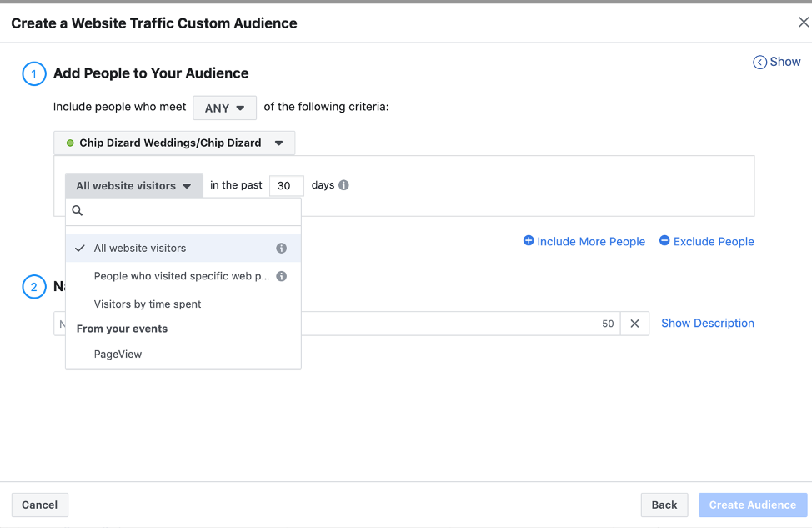Select All website visitors option
Screen dimensions: 812x528
[x=183, y=249]
